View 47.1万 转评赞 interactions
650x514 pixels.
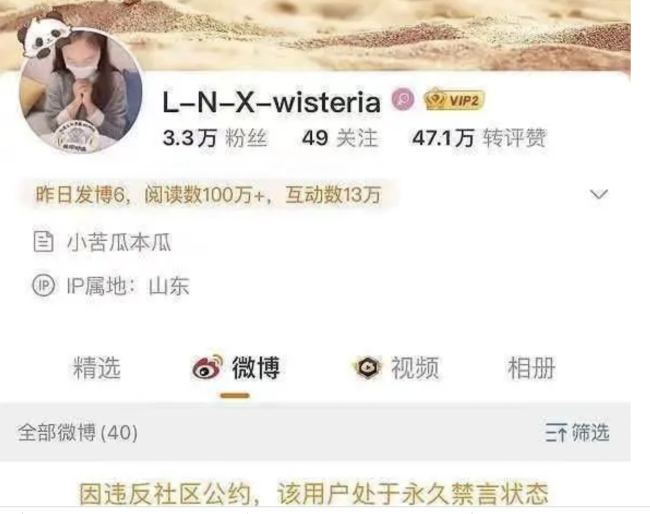(479, 138)
